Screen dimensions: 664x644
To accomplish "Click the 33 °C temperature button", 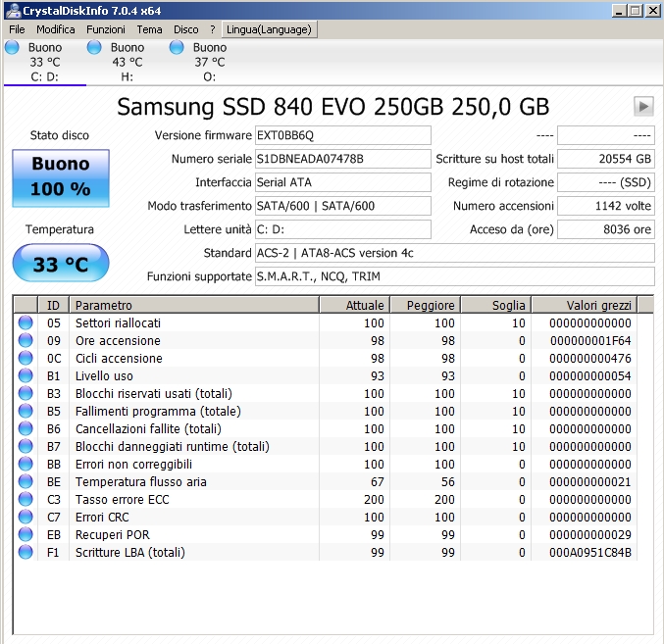I will tap(61, 263).
